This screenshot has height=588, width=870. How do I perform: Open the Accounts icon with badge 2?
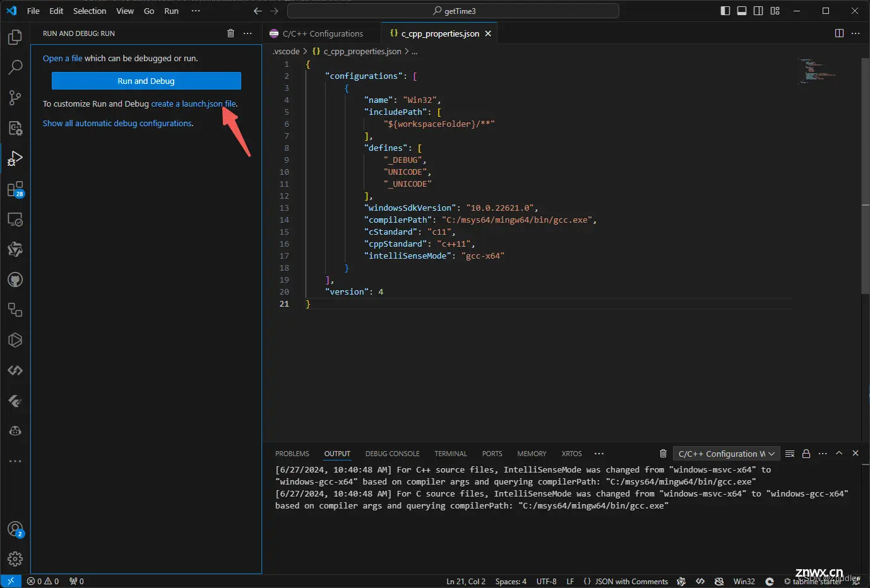coord(15,529)
